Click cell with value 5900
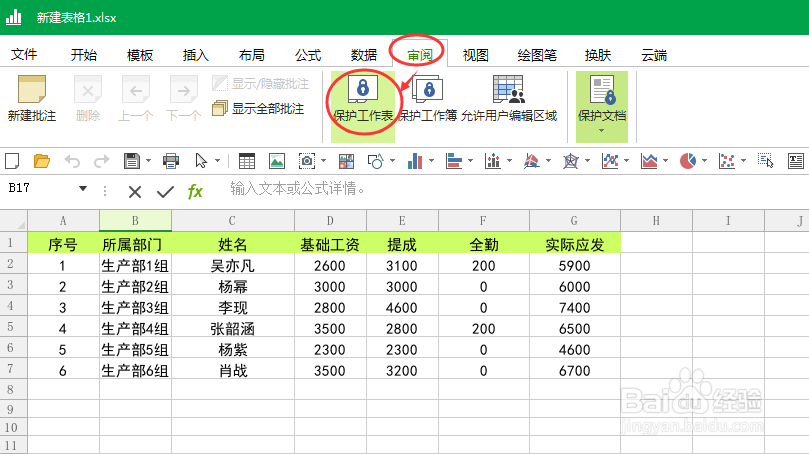The image size is (809, 454). (575, 266)
